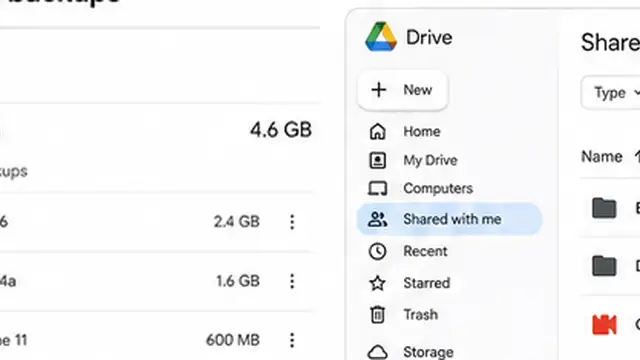
Task: Click the Storage cloud icon
Action: (x=378, y=352)
